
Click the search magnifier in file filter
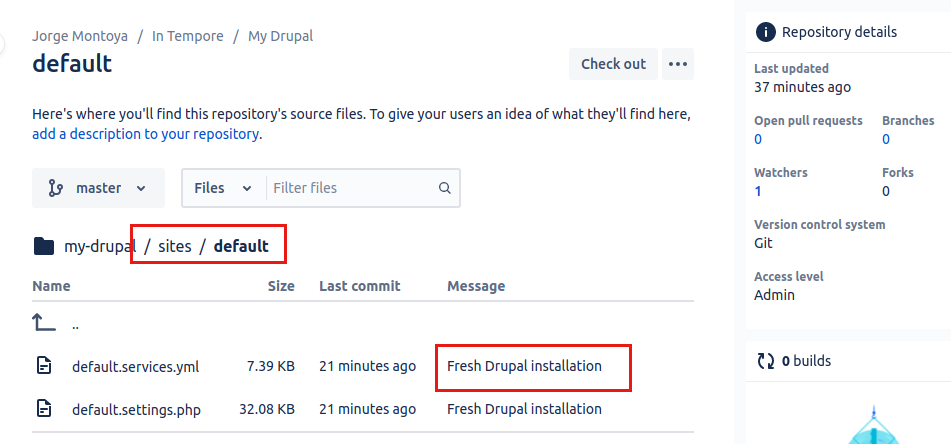coord(445,188)
